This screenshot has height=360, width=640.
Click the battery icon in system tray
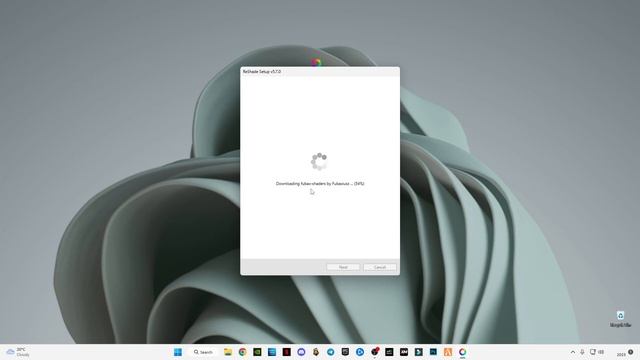point(601,352)
